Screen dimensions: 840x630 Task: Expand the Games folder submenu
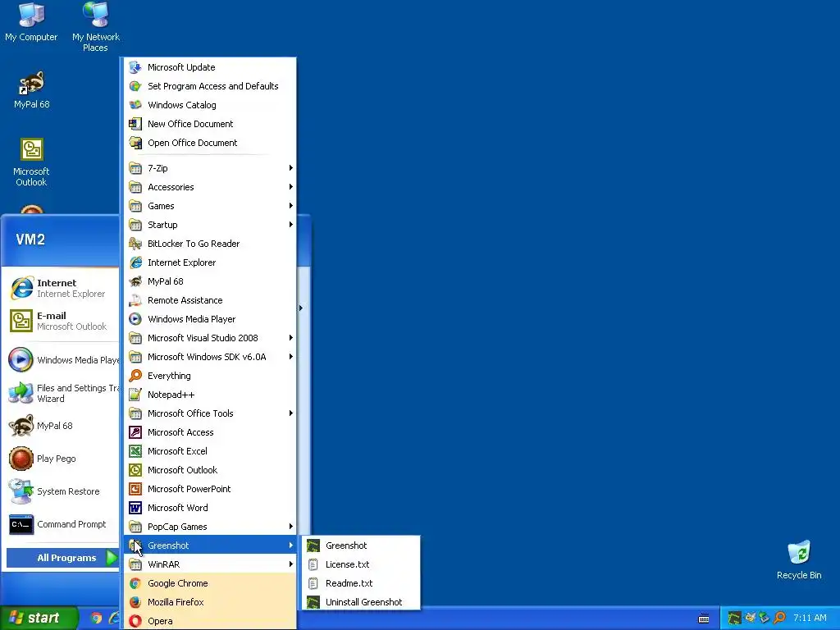(x=210, y=206)
